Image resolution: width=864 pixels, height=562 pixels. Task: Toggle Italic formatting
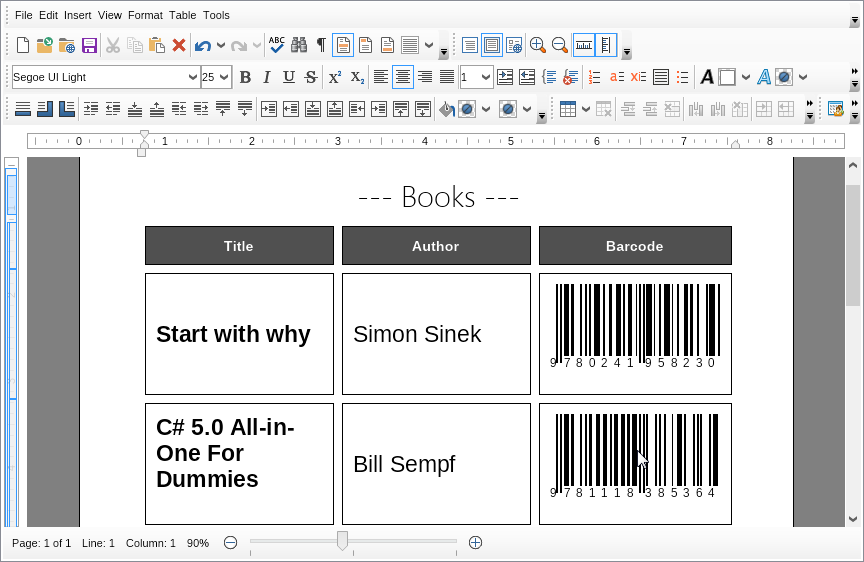[267, 77]
